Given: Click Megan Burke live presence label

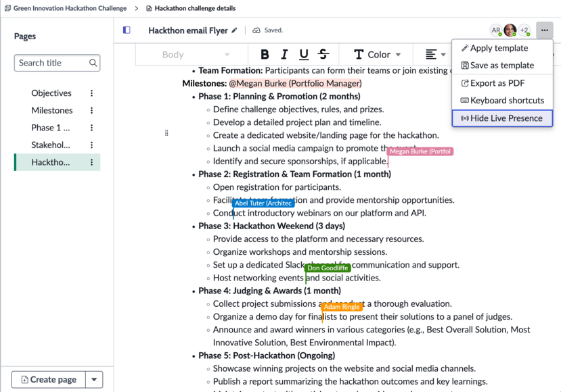Looking at the screenshot, I should point(420,151).
